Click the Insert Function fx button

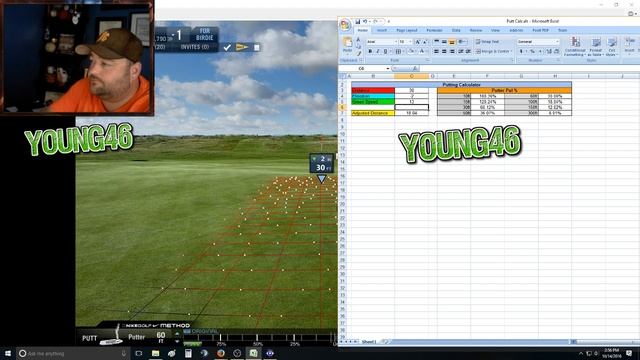pyautogui.click(x=415, y=69)
